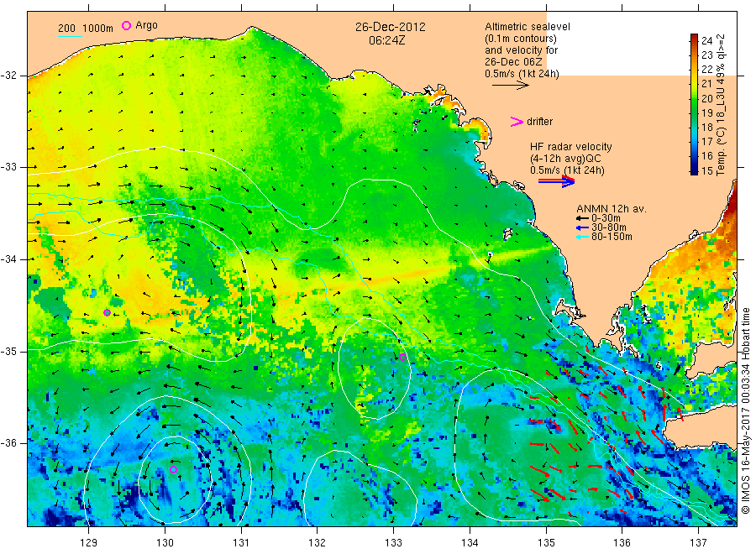Click the colorbar value 22

(706, 70)
